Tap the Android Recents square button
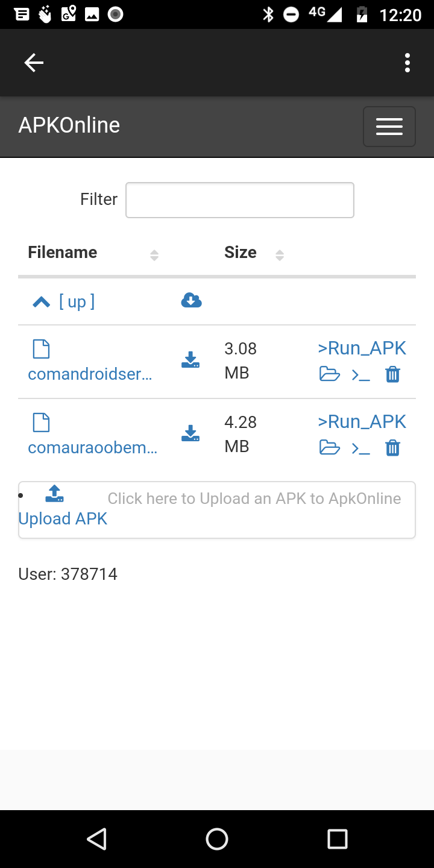 (338, 838)
